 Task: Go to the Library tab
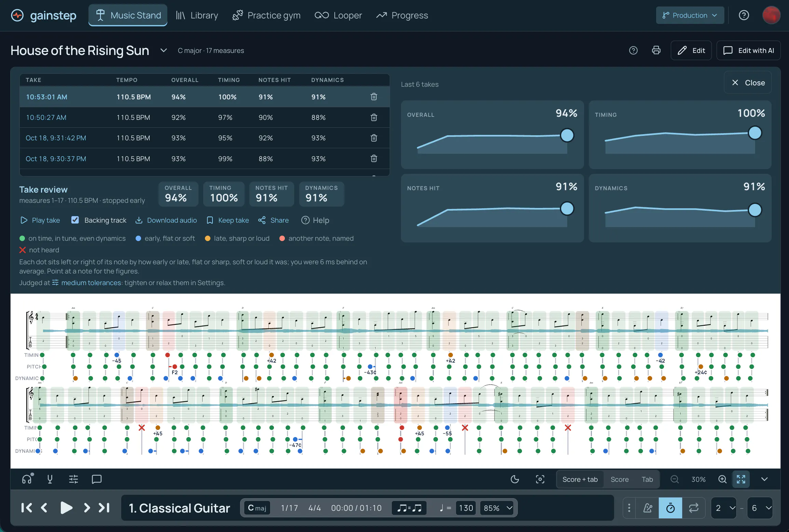tap(197, 15)
